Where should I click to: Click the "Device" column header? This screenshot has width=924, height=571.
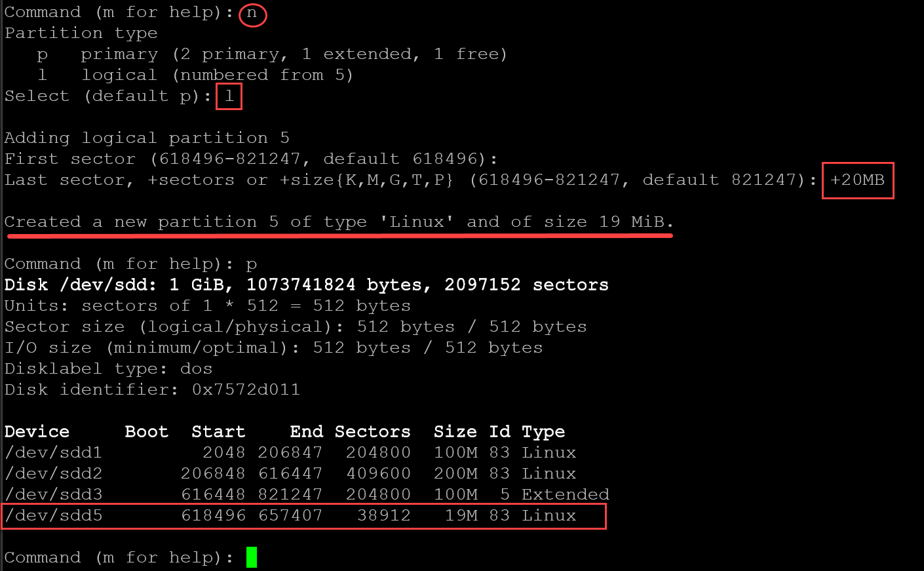click(x=37, y=431)
